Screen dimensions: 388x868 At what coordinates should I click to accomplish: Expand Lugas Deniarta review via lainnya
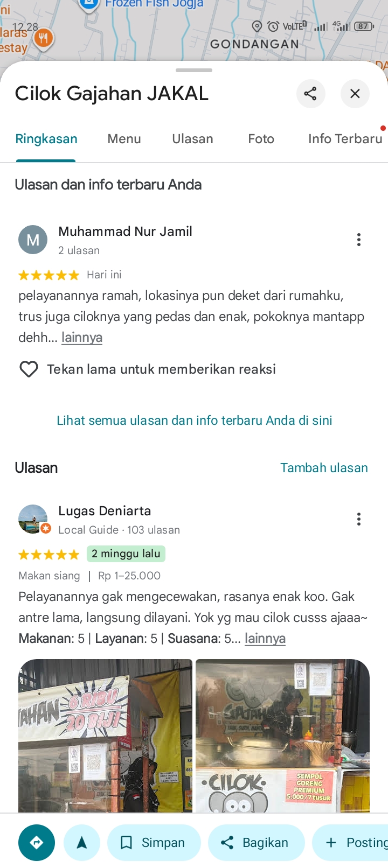pyautogui.click(x=265, y=639)
